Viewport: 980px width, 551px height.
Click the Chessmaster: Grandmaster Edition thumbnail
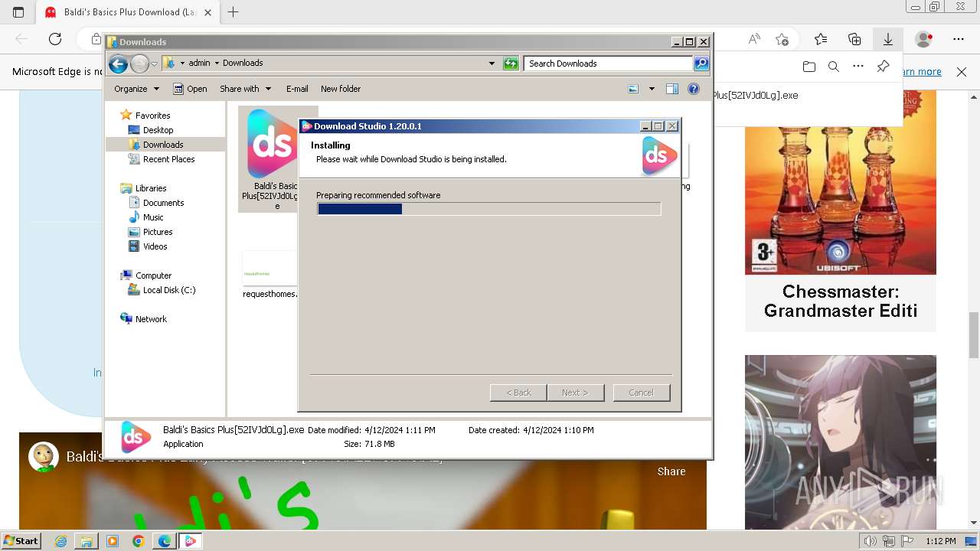[841, 182]
